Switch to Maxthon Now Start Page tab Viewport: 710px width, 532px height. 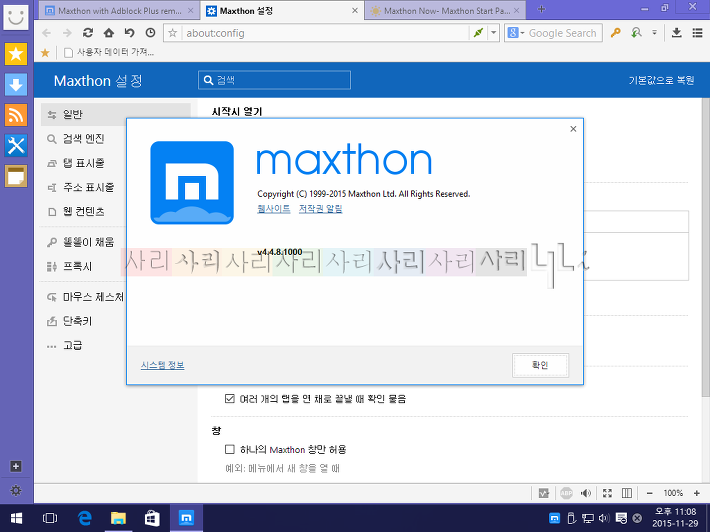point(446,10)
